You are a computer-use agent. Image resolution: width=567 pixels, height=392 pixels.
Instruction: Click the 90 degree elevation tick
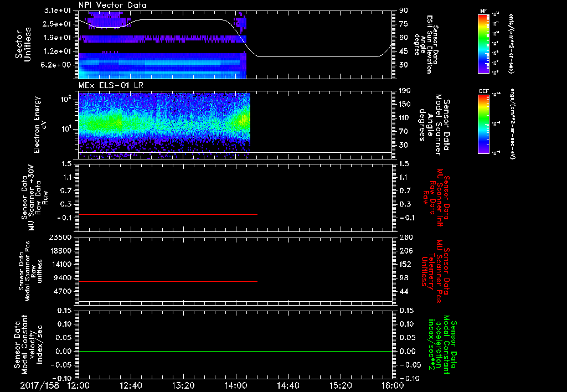[404, 11]
